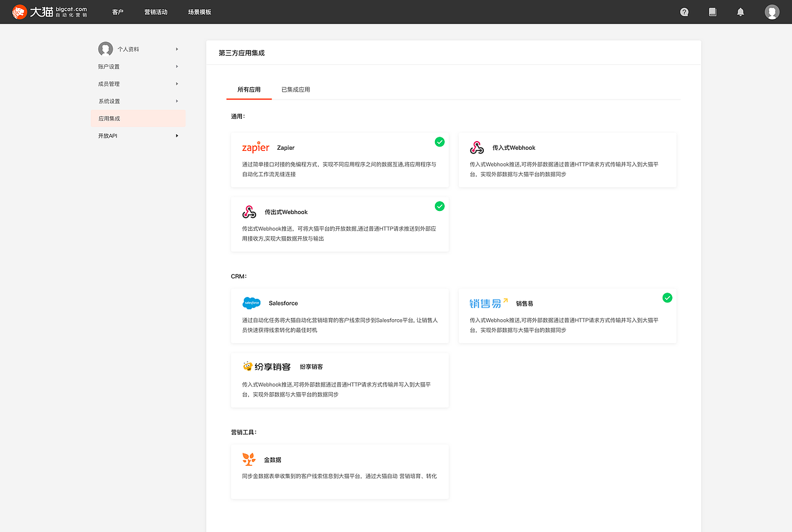Viewport: 792px width, 532px height.
Task: Click the 传出式Webhook app name
Action: pyautogui.click(x=286, y=212)
